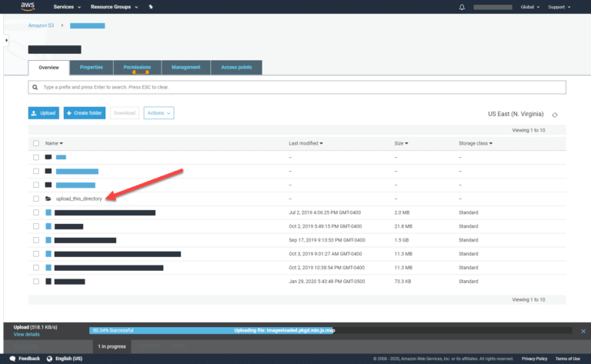Select checkbox for the 1.5 GB file
The height and width of the screenshot is (364, 591).
point(35,240)
